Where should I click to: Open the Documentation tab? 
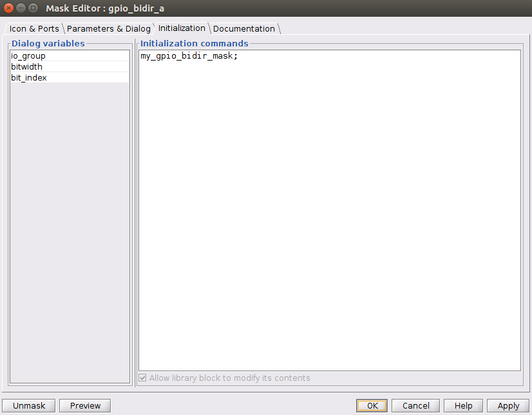point(244,28)
